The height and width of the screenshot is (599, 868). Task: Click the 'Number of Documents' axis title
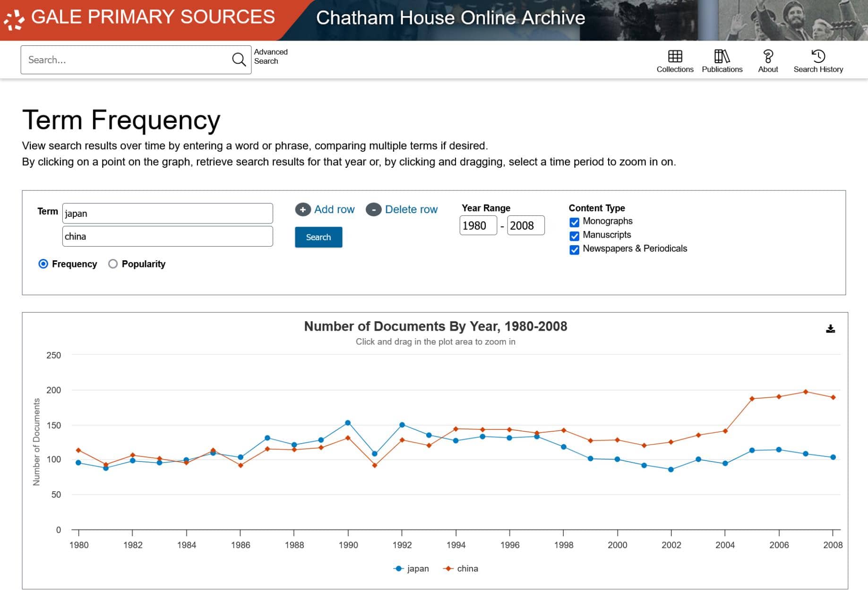pyautogui.click(x=36, y=442)
